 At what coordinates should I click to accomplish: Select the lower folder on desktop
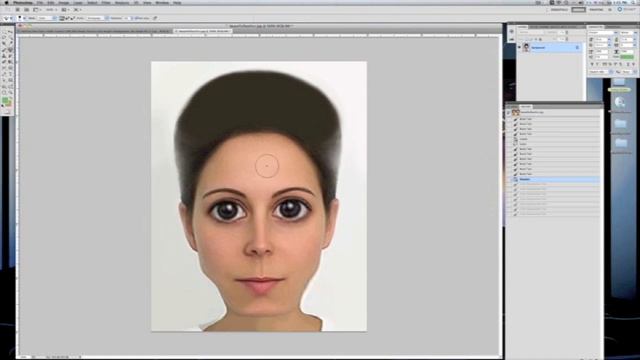(620, 142)
